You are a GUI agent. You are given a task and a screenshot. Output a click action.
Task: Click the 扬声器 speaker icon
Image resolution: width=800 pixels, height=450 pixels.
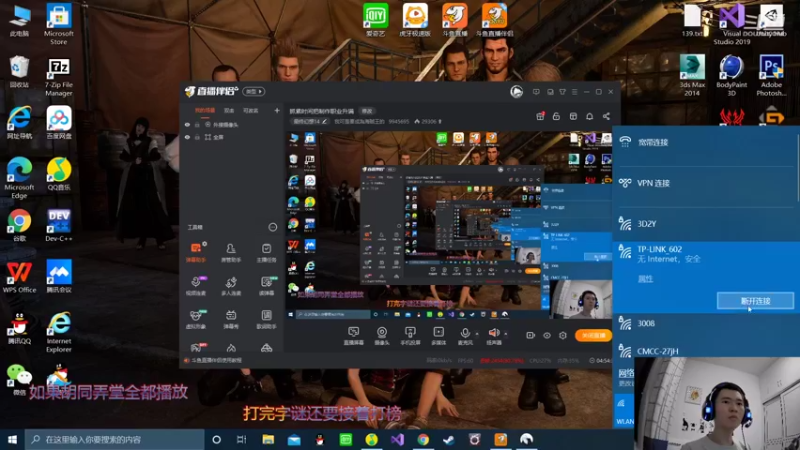coord(493,333)
